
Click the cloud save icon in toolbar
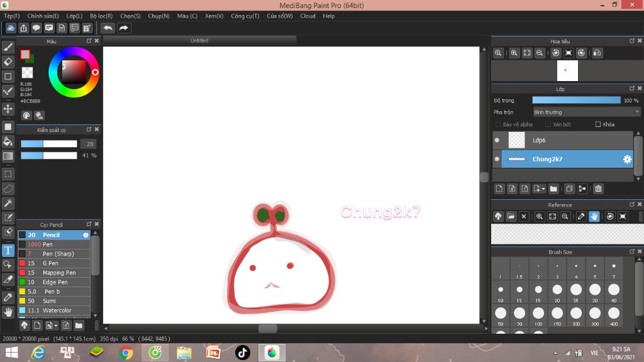[x=11, y=28]
